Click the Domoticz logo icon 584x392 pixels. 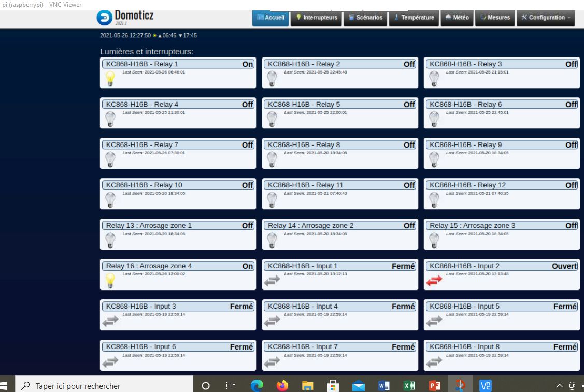104,18
